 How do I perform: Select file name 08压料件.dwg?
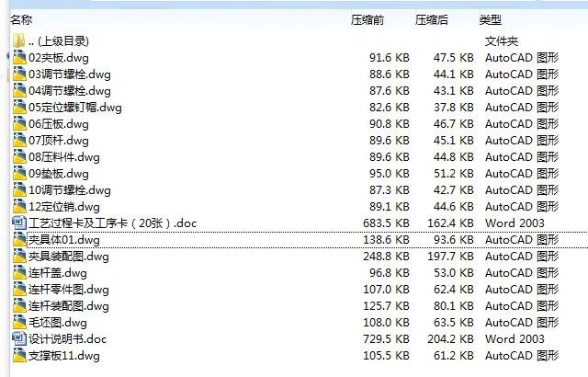point(64,157)
